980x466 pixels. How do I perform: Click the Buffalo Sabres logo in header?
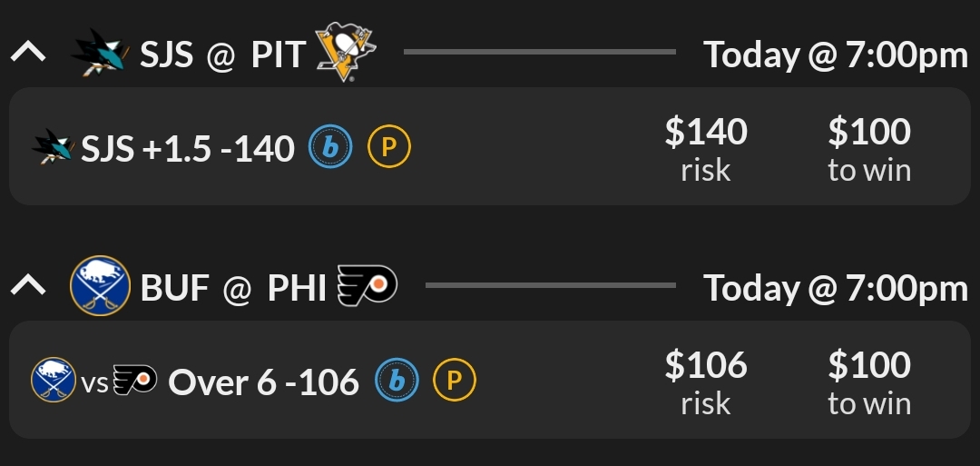click(x=100, y=285)
